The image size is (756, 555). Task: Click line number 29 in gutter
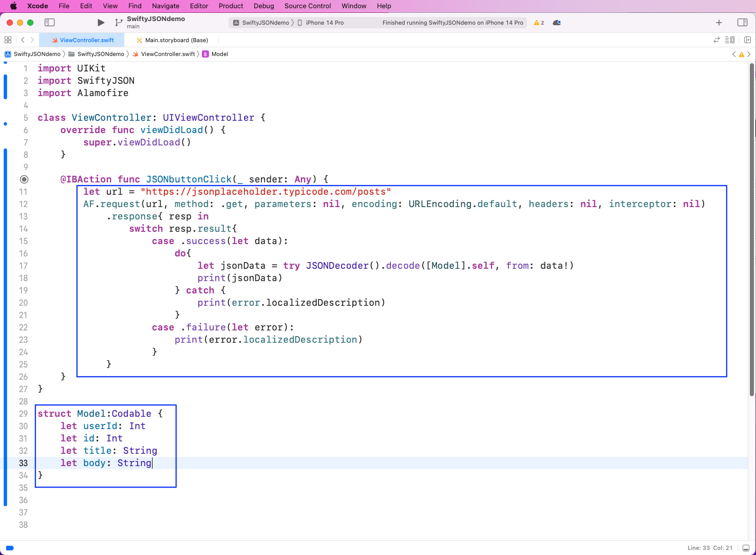click(x=23, y=414)
